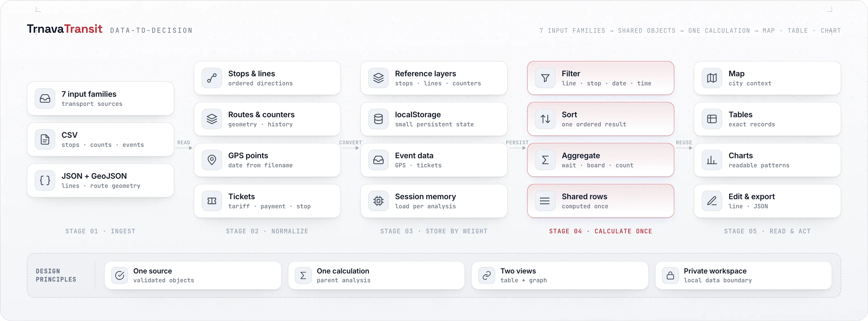Click the lock icon on Private workspace
Image resolution: width=868 pixels, height=321 pixels.
coord(670,275)
